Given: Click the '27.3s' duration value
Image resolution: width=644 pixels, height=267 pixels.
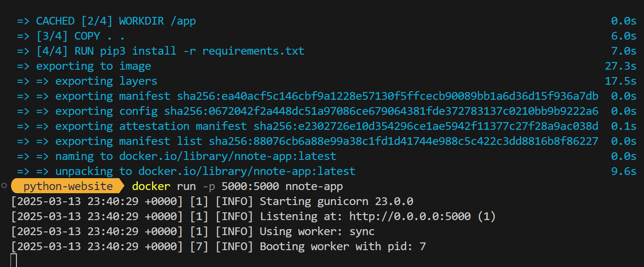Looking at the screenshot, I should pyautogui.click(x=621, y=66).
